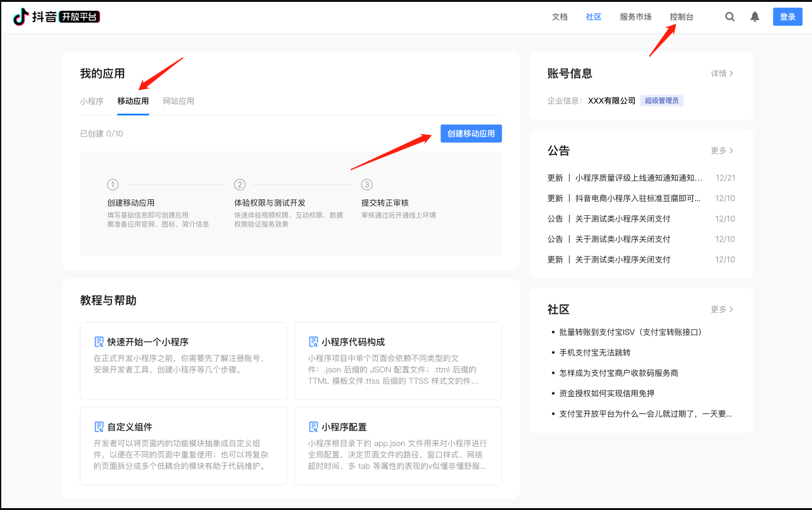Select the 移动应用 tab
The image size is (812, 510).
(133, 101)
